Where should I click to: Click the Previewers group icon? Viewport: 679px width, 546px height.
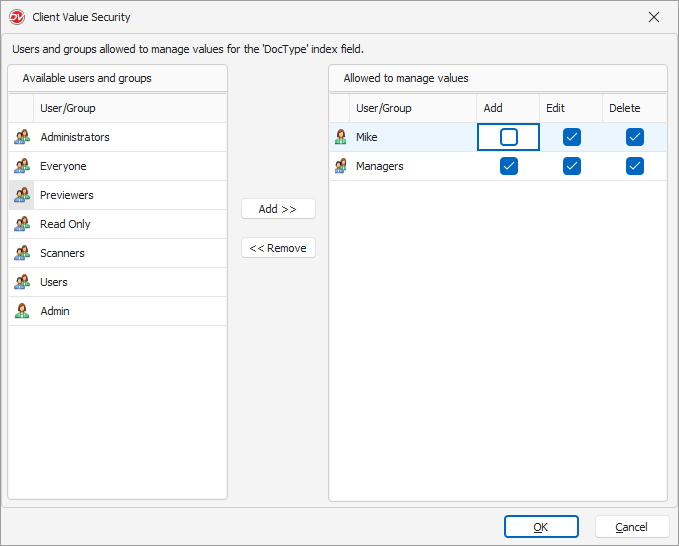[x=22, y=195]
